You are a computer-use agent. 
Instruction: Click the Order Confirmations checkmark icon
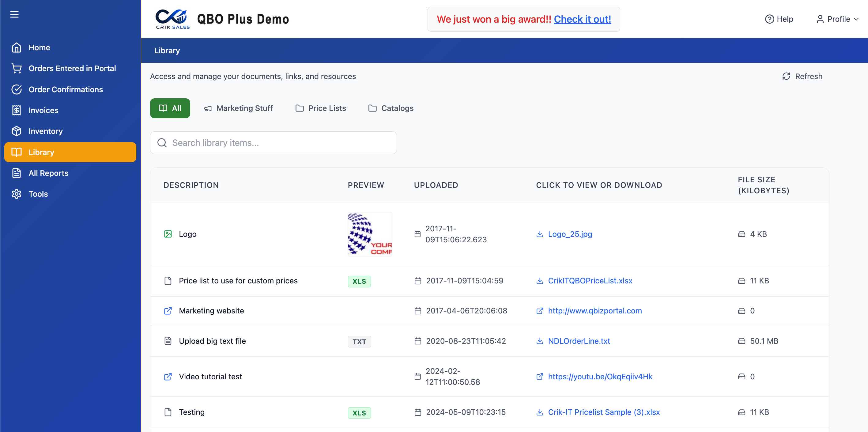click(17, 89)
